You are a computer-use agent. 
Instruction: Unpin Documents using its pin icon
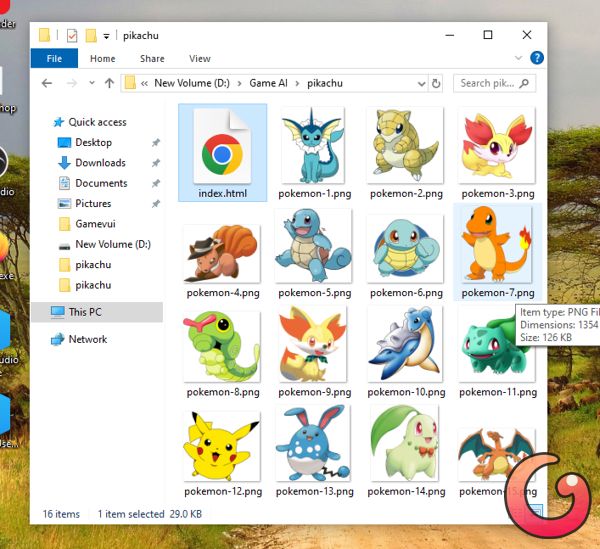coord(155,183)
